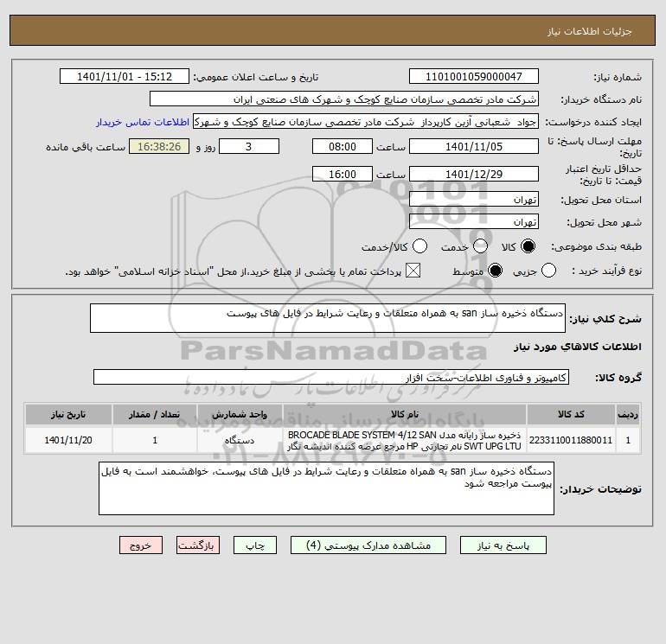Click the price validity time 16:00

(x=343, y=174)
